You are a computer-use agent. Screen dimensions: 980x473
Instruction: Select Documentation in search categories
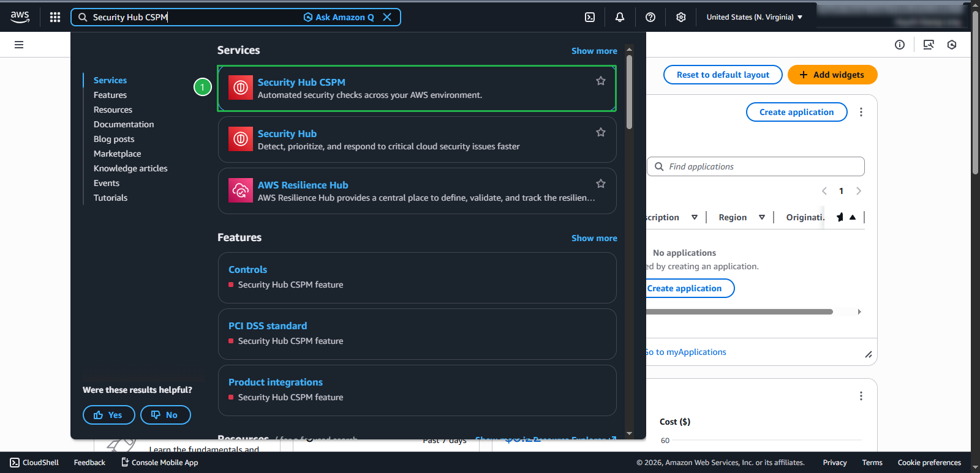[124, 124]
